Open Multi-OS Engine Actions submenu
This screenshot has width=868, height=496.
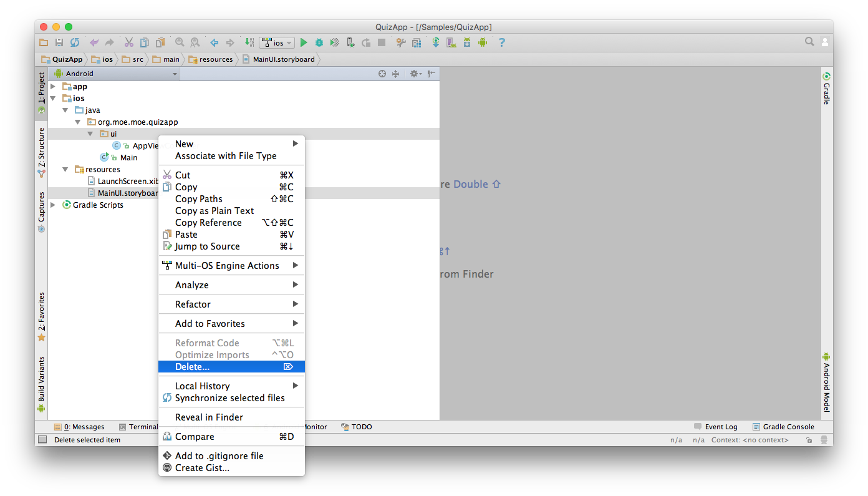point(231,266)
